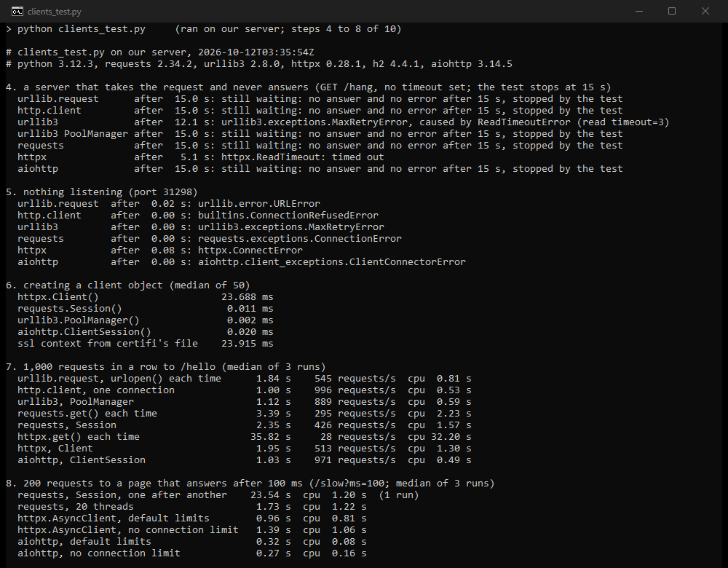Screen dimensions: 728x568
Task: Click the 'urllib3.PoolManager()' 0.002 ms row
Action: [146, 320]
